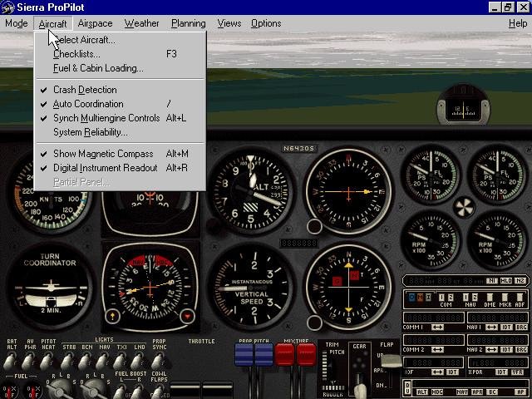Image resolution: width=532 pixels, height=399 pixels.
Task: Click the left engine RPM gauge
Action: 431,240
